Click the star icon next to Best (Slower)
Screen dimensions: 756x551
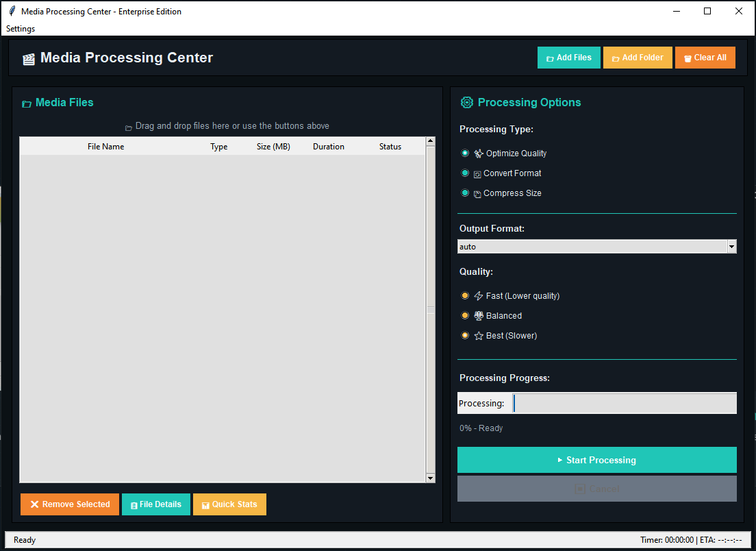coord(479,336)
